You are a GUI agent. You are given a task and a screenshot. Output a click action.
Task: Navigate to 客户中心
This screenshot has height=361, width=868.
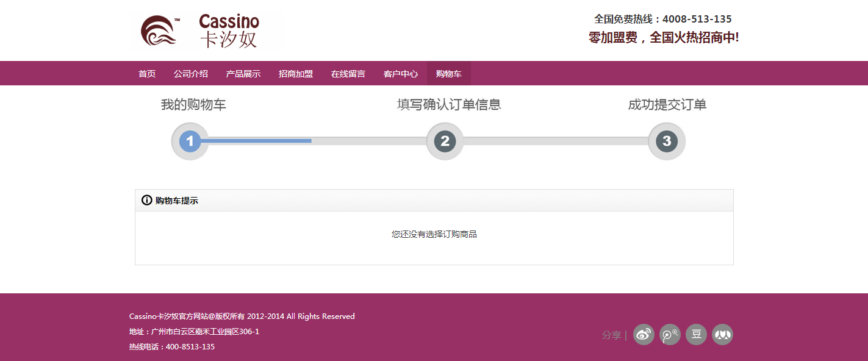click(400, 74)
